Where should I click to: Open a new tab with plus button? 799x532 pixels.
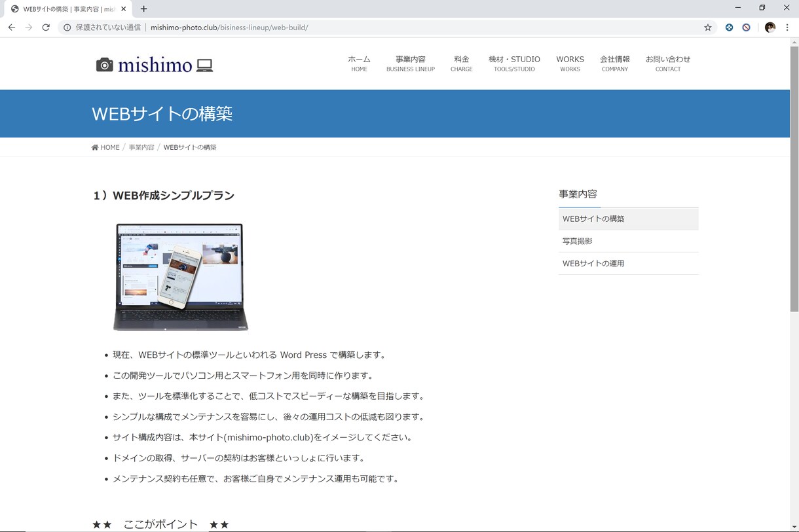[143, 9]
